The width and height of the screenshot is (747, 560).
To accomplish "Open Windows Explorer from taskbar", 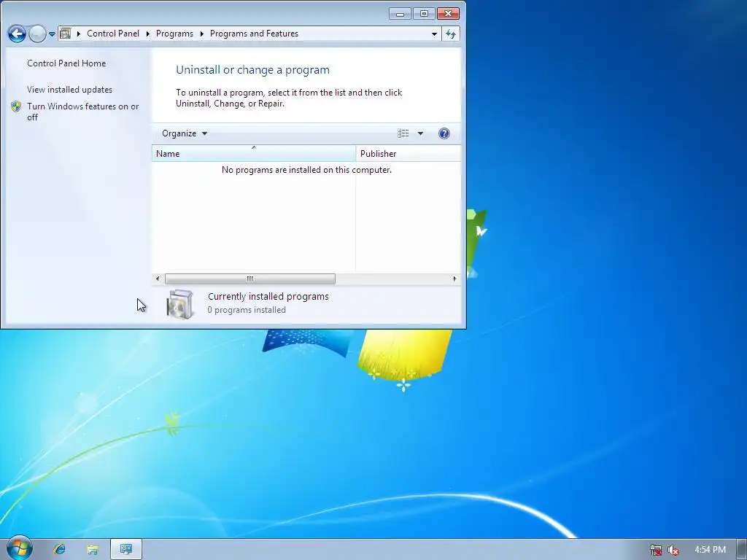I will (x=93, y=550).
